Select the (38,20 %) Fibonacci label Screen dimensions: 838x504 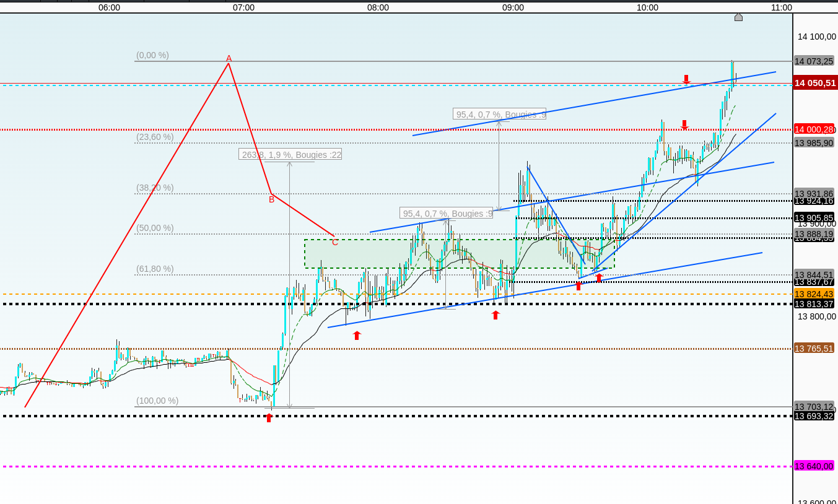coord(155,188)
